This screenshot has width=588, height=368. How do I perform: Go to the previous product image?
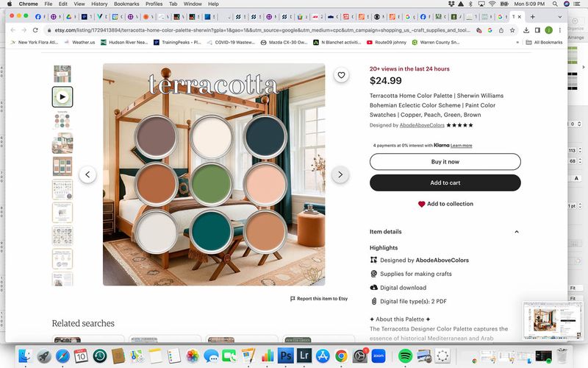tap(87, 174)
